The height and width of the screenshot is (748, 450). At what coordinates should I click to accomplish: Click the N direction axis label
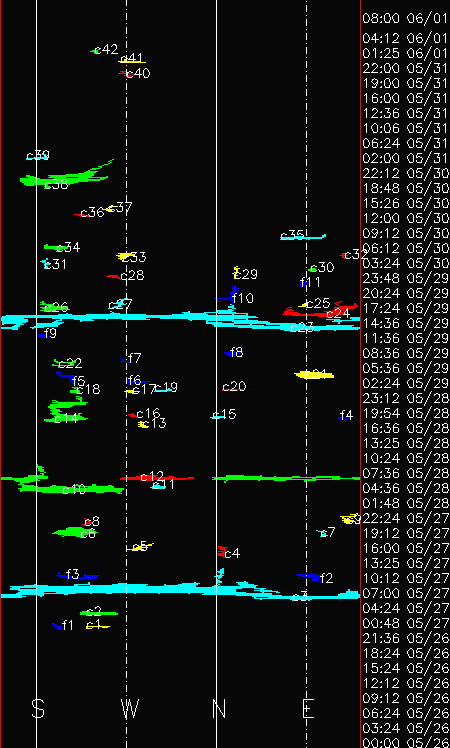click(x=219, y=709)
